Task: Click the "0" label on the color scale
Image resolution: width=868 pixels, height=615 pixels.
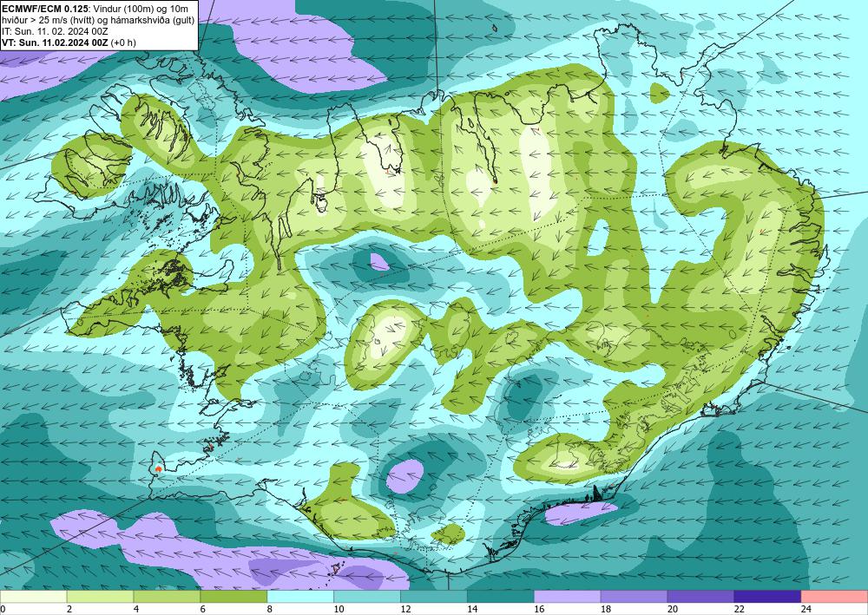Action: (3, 609)
